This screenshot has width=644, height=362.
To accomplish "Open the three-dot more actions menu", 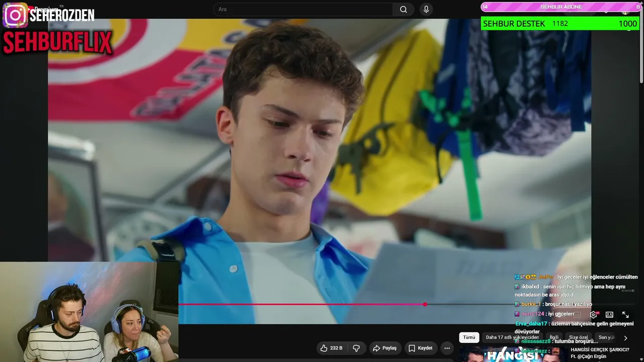I will 447,348.
